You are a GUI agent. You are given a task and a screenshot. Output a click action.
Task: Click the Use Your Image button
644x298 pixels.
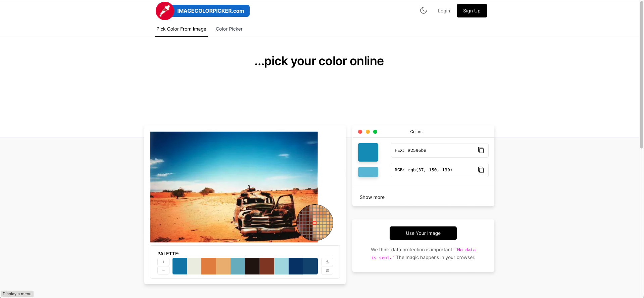[x=423, y=233]
